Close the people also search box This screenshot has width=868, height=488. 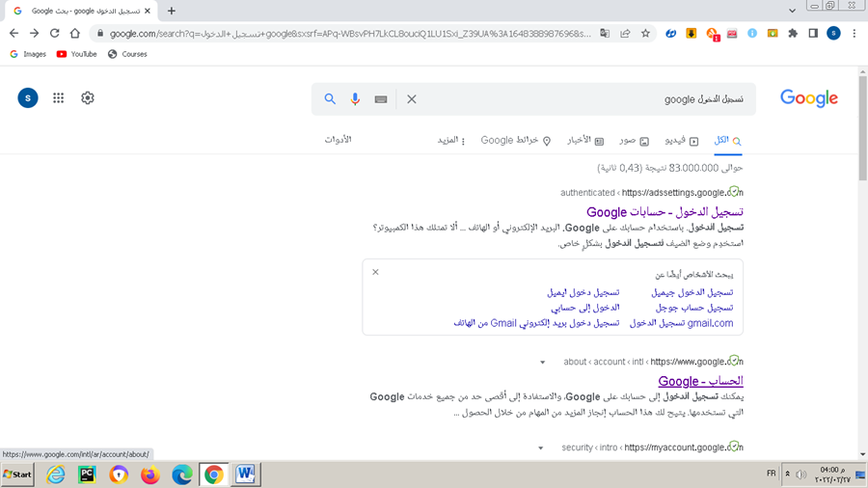pos(375,272)
